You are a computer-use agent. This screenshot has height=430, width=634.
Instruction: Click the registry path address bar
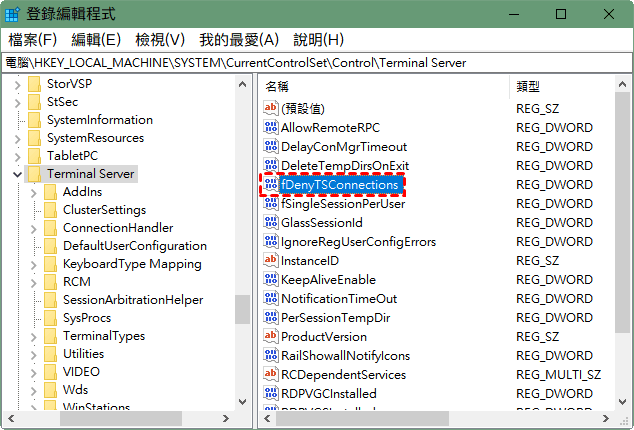(317, 62)
